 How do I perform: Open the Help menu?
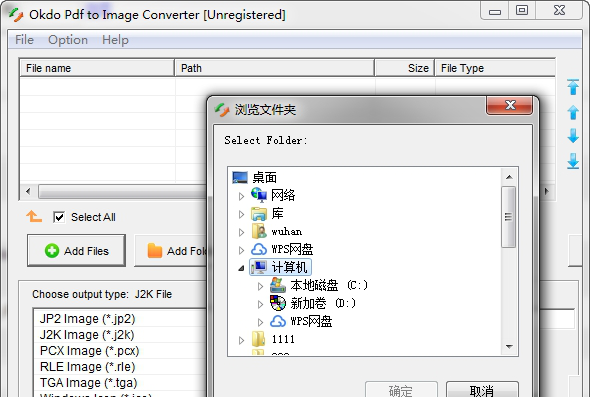(115, 40)
